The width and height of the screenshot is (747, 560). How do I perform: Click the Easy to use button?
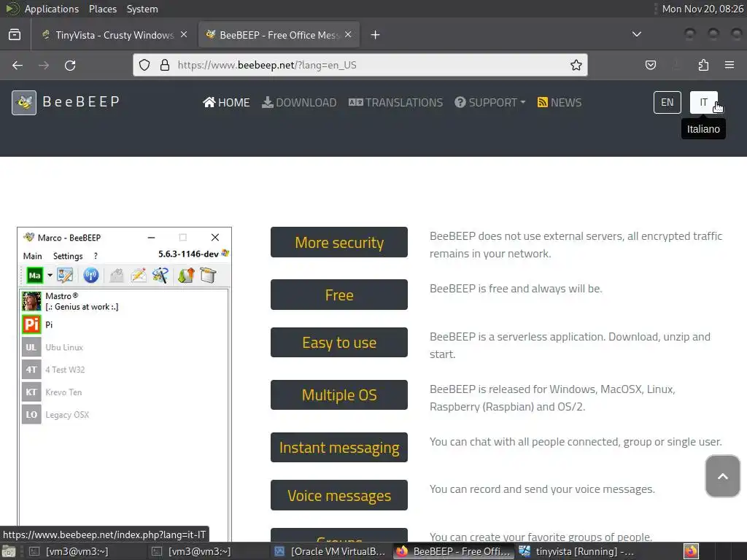coord(339,343)
